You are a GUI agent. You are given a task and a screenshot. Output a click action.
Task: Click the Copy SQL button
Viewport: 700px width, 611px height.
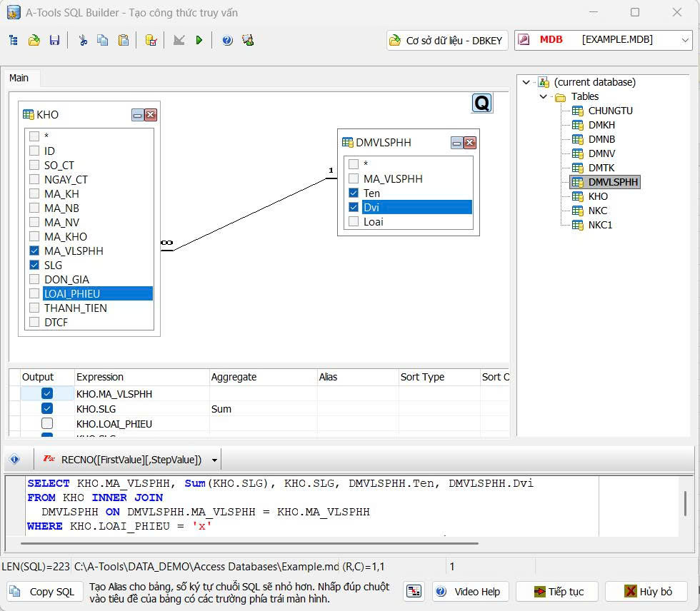(42, 592)
